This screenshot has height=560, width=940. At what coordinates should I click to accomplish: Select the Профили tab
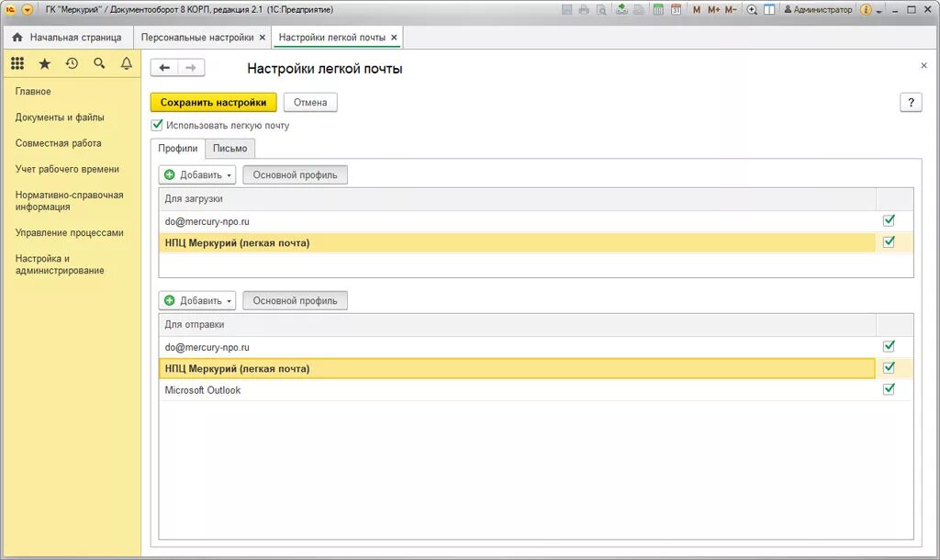[178, 148]
